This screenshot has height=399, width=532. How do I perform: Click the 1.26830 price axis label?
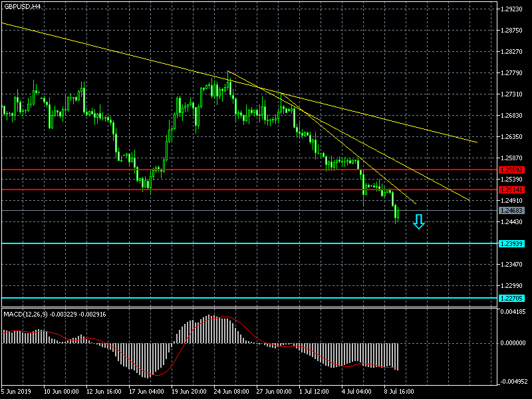(511, 116)
